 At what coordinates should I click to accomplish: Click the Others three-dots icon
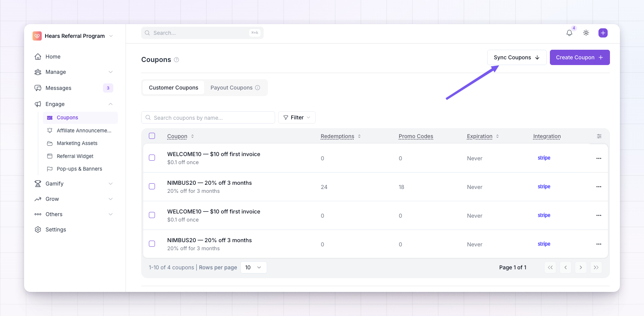coord(38,214)
